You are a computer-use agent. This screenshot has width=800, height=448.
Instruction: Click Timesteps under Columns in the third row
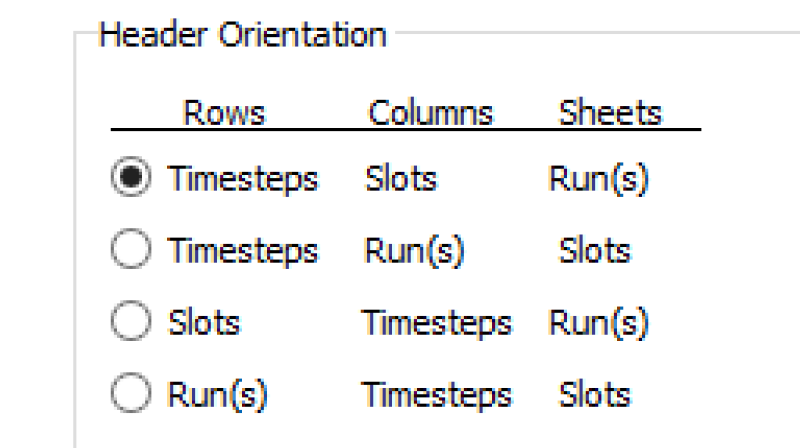pos(437,322)
